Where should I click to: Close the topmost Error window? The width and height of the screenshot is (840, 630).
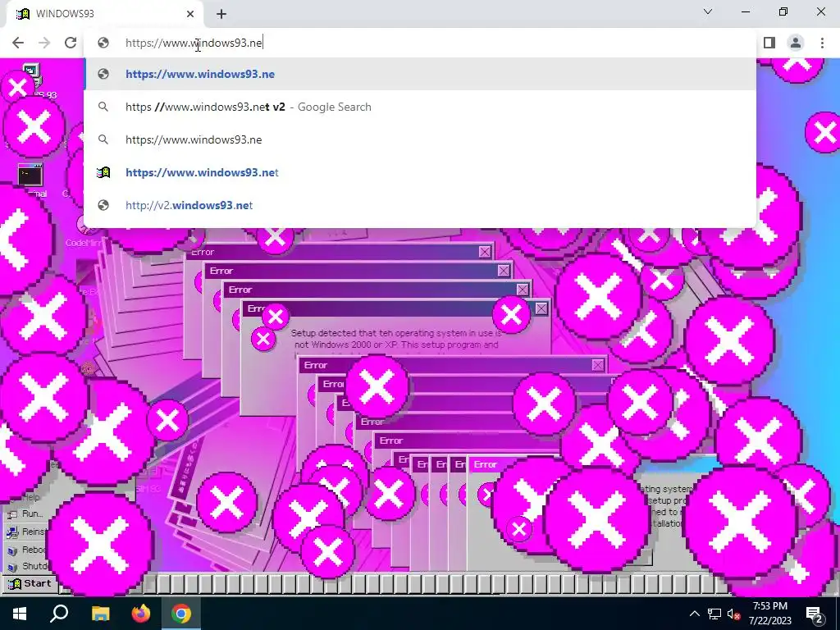tap(485, 252)
